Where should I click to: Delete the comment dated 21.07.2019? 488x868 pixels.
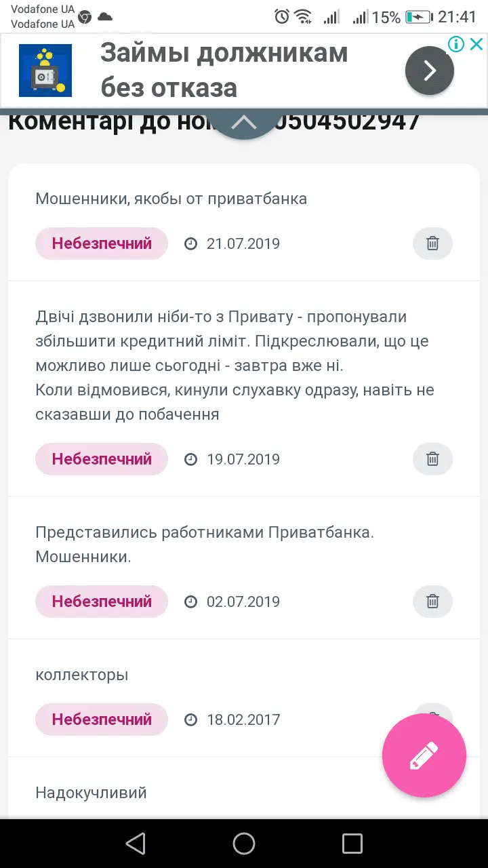(432, 243)
